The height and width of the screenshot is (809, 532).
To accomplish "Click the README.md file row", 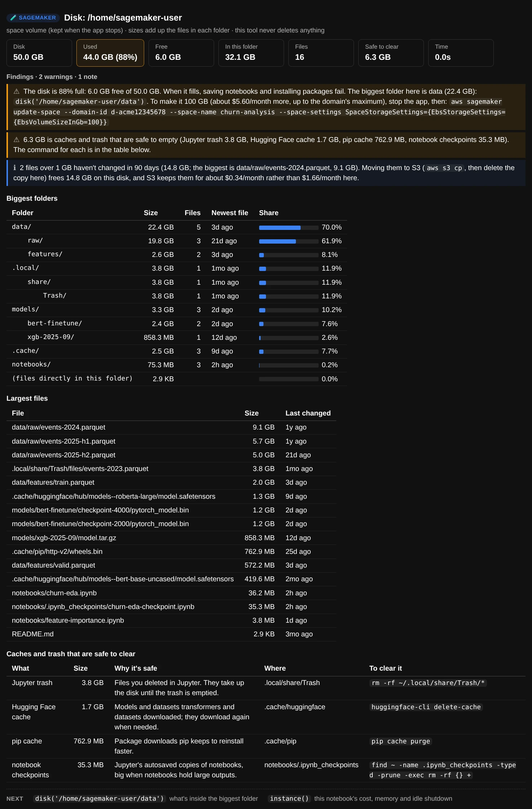I will (x=171, y=634).
